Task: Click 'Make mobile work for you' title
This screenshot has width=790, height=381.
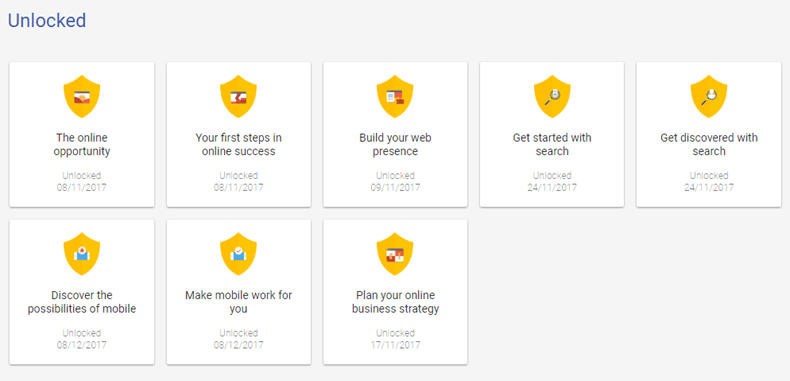Action: point(238,302)
